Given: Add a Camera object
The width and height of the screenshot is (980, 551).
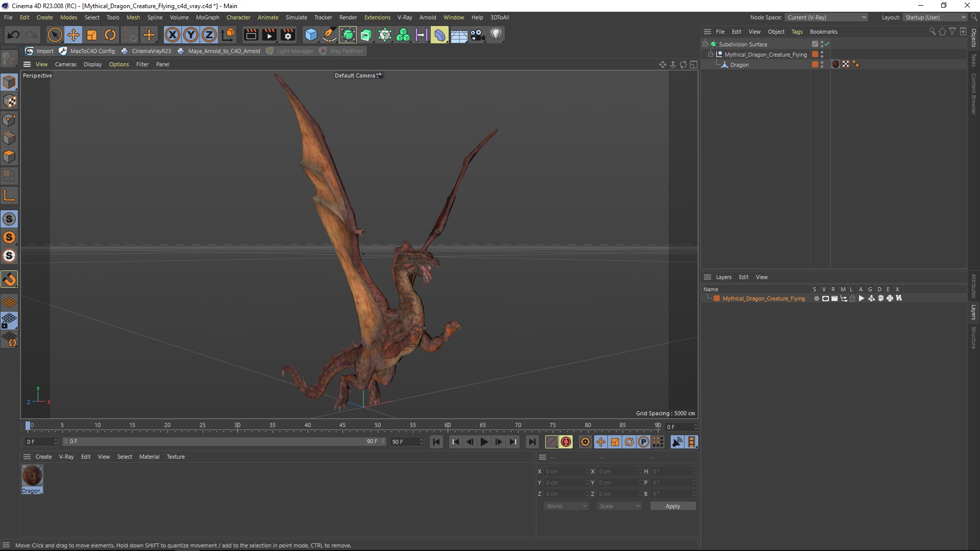Looking at the screenshot, I should coord(477,35).
